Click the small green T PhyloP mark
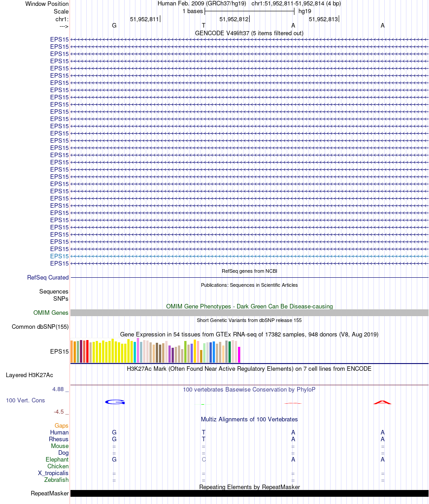The width and height of the screenshot is (429, 504). click(x=203, y=404)
